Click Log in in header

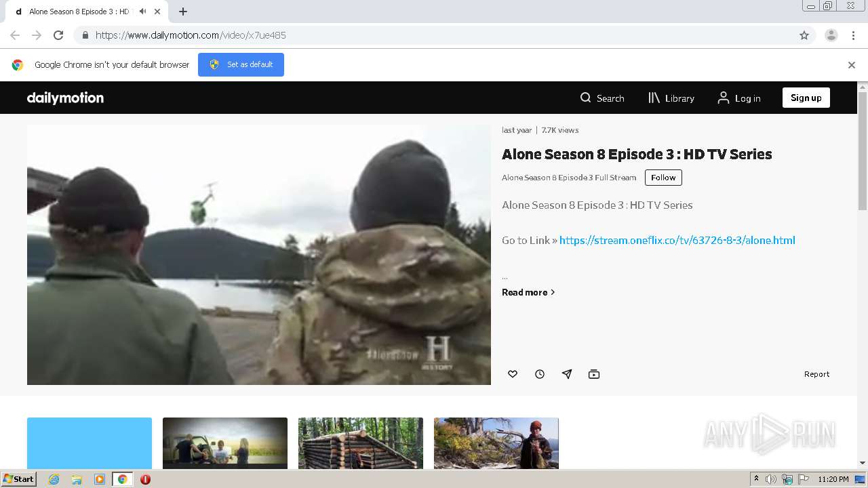[739, 98]
